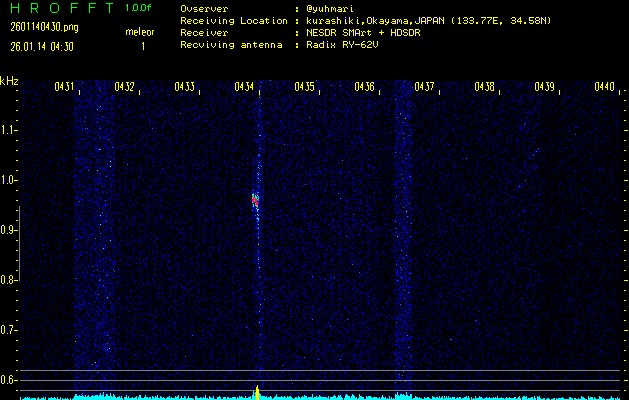Screen dimensions: 629x400
Task: Click the 0.7 kHz axis label
Action: [7, 330]
